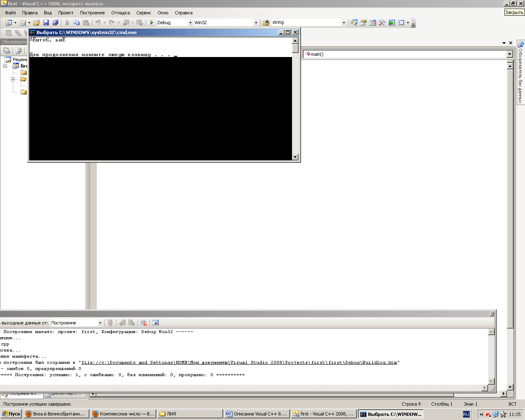Open the Проект menu

tap(66, 13)
